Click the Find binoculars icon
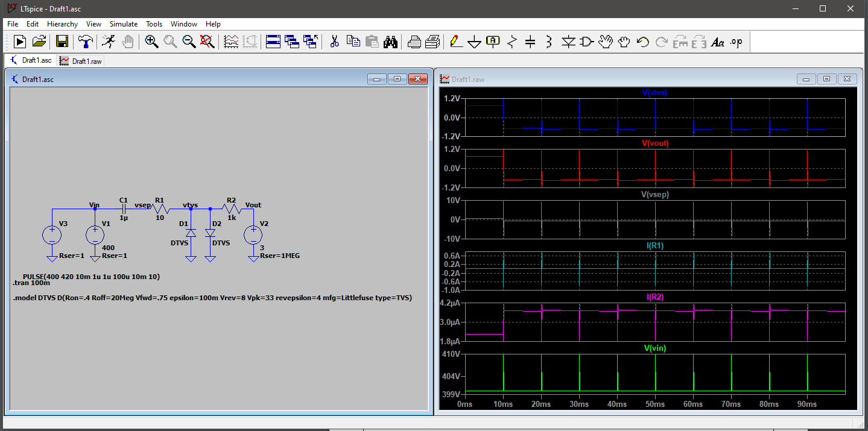The height and width of the screenshot is (431, 868). [391, 42]
